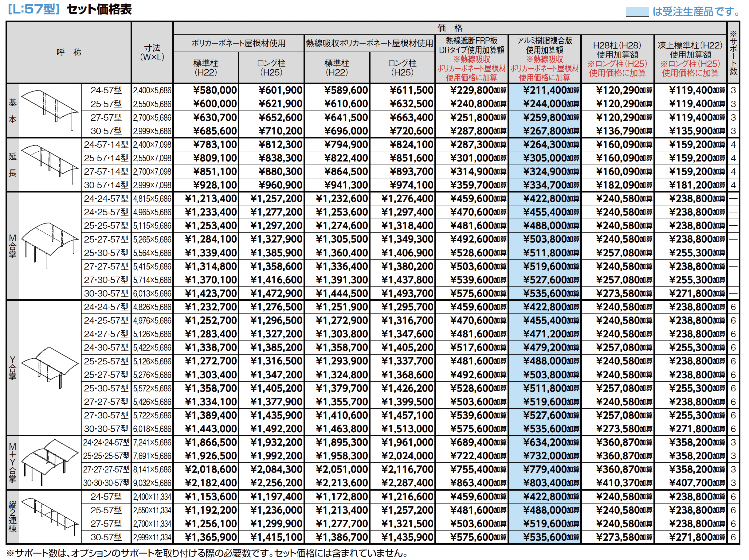The image size is (749, 560).
Task: Click the 30·30·30-57型 row label
Action: [x=106, y=483]
